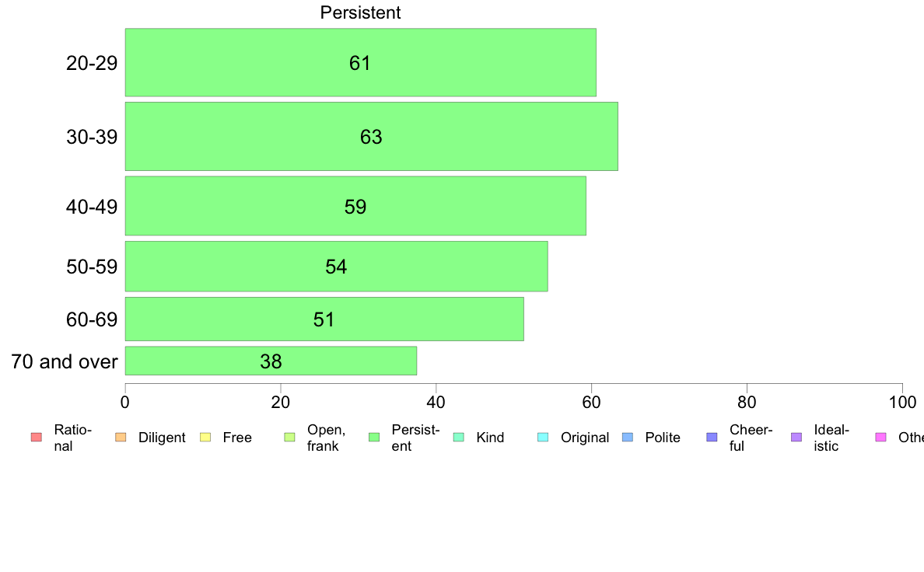
Task: Click the green Persistent legend swatch
Action: pos(374,438)
